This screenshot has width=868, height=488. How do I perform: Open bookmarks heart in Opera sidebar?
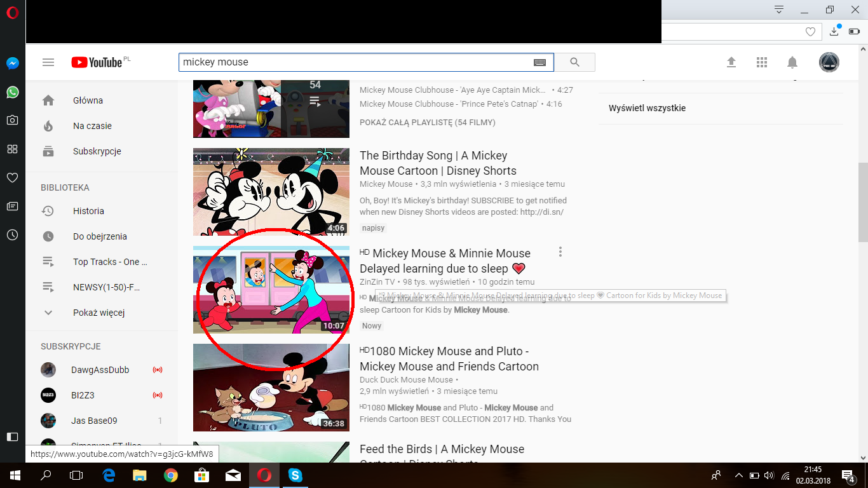(12, 178)
